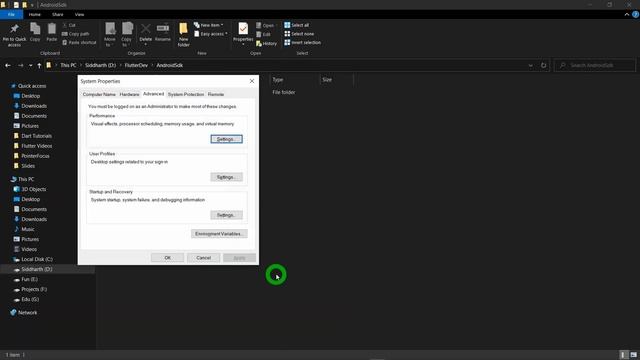This screenshot has height=360, width=640.
Task: Click FlutterDev breadcrumb in address bar
Action: (x=136, y=65)
